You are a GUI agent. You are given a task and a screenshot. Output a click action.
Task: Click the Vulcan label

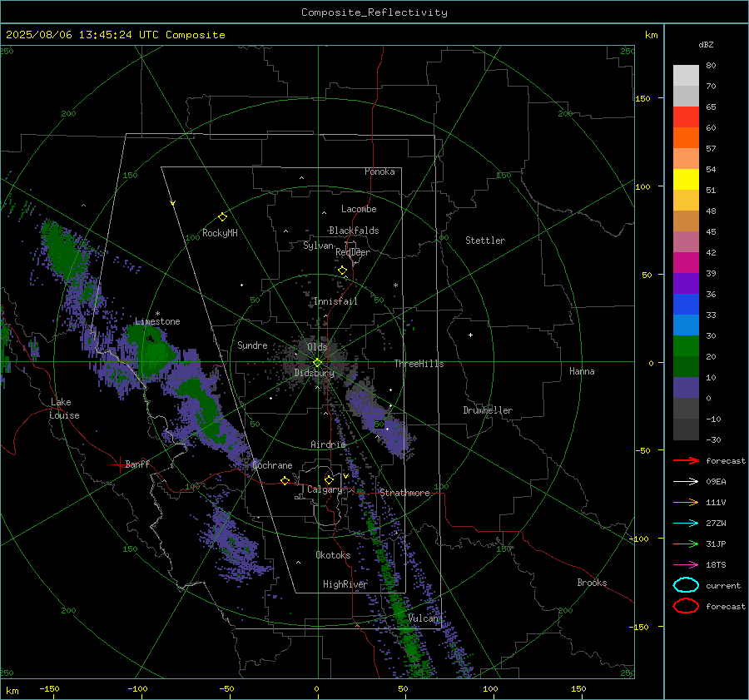[x=423, y=618]
